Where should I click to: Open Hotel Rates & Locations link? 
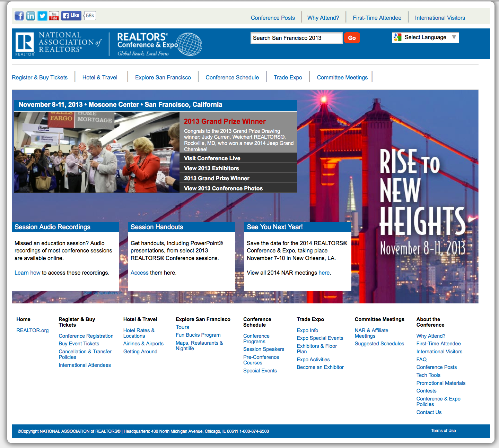tap(139, 333)
